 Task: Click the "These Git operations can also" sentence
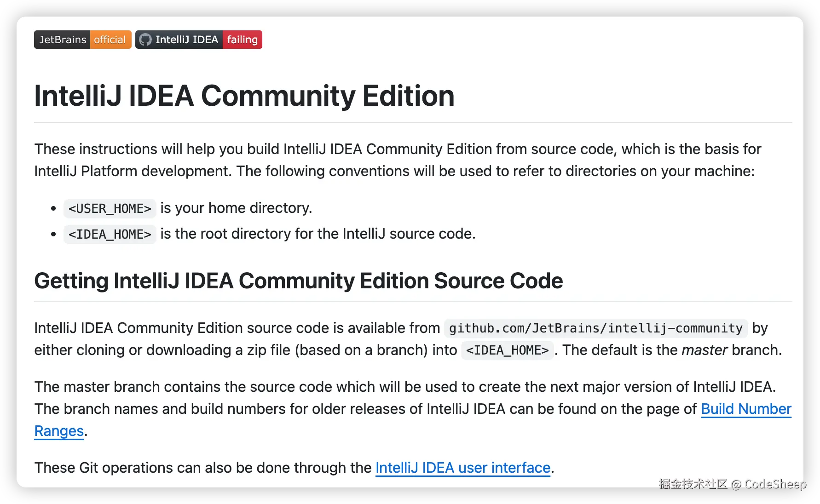(x=202, y=468)
